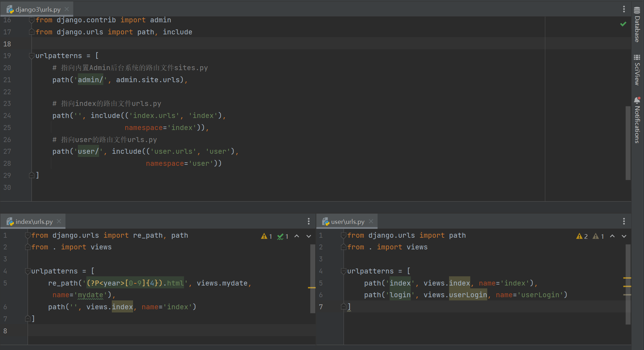Click the top warning stripe mark in user\urls.py
Viewport: 644px width, 350px height.
pos(627,278)
